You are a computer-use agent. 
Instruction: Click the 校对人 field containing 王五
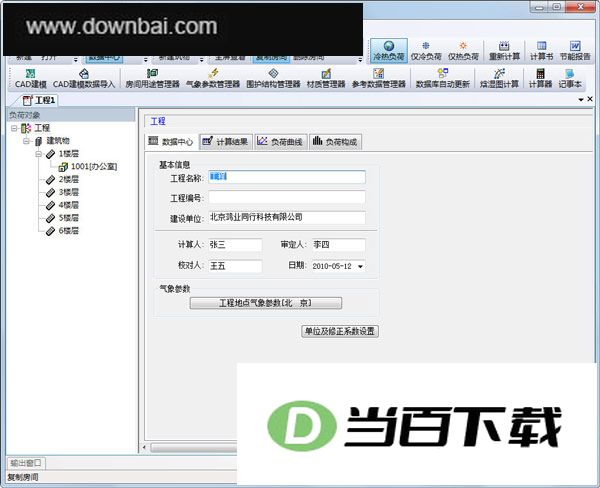(235, 266)
